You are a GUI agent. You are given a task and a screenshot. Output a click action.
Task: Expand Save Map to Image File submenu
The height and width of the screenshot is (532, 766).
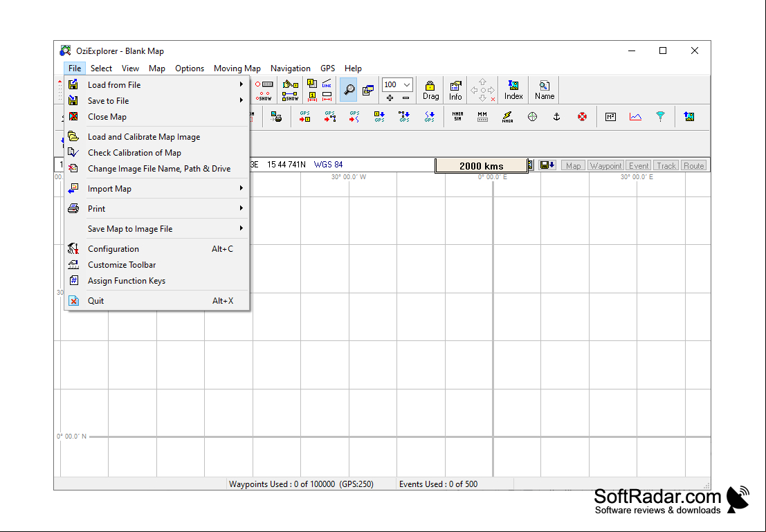[x=157, y=228]
